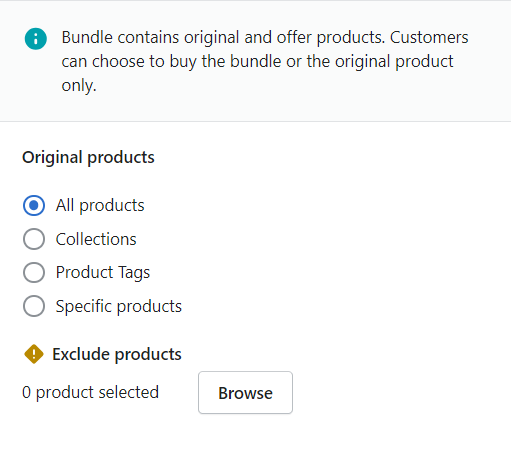Click the word "only." in info banner
The image size is (511, 450).
pos(79,86)
